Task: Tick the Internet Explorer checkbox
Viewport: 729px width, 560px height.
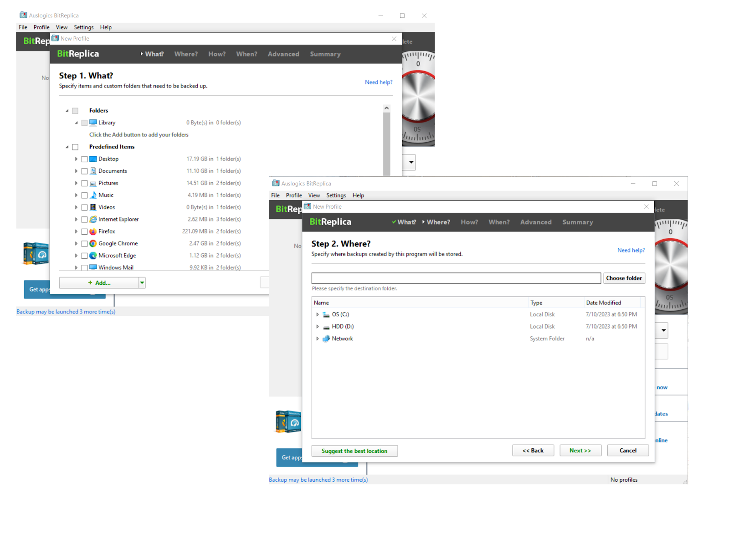Action: pos(84,219)
